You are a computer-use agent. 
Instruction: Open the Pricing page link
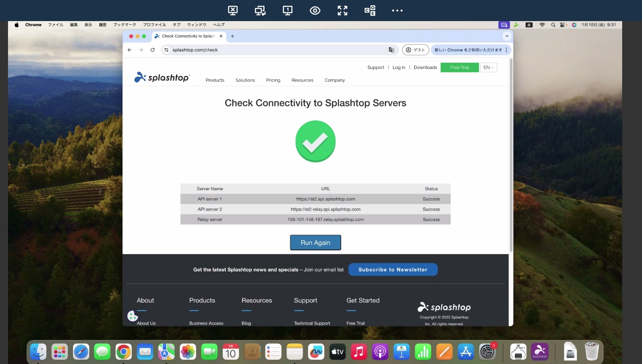pyautogui.click(x=273, y=80)
